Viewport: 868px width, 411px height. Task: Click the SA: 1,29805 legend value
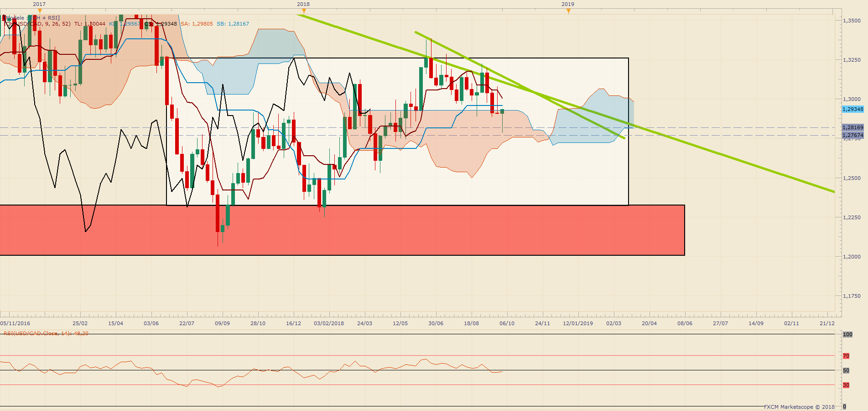click(197, 24)
